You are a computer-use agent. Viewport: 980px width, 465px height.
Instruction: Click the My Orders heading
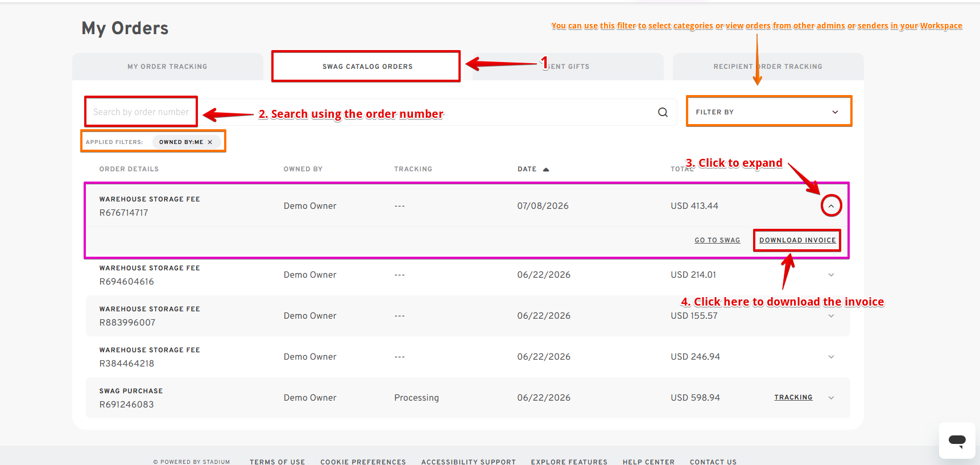click(x=125, y=28)
